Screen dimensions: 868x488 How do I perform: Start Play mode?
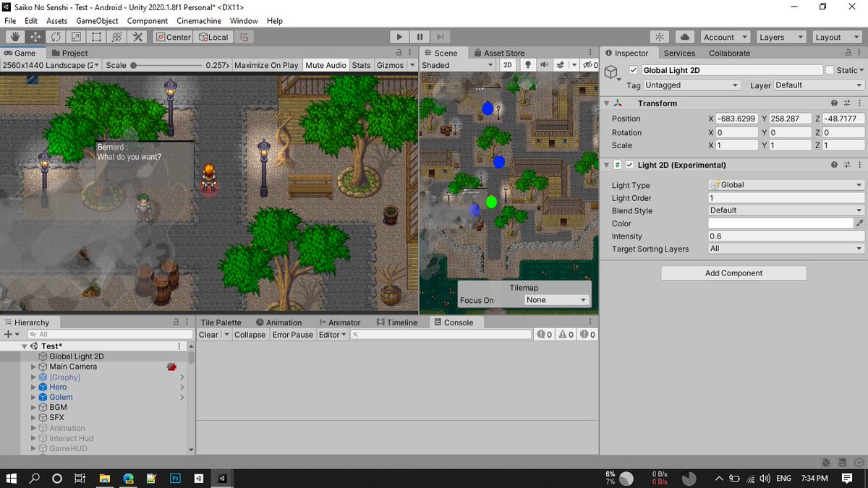click(x=399, y=37)
